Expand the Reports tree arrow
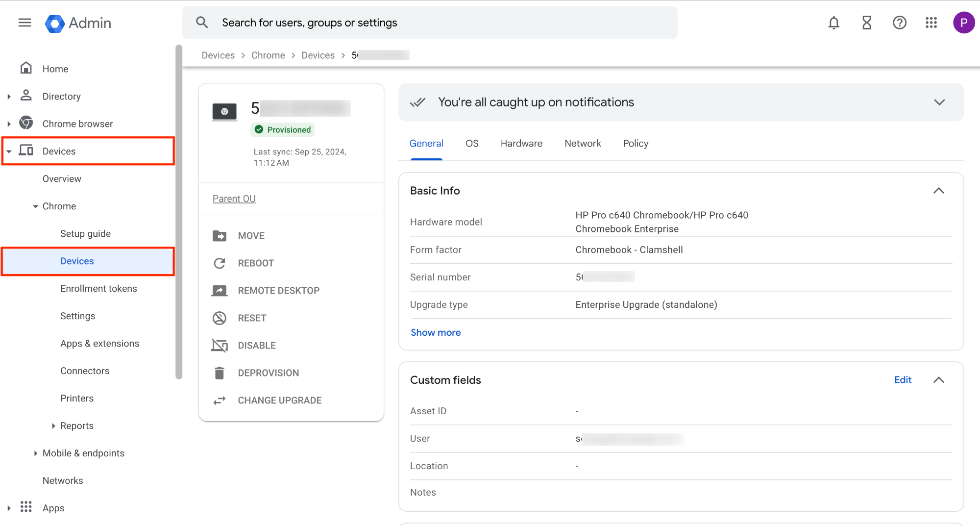The width and height of the screenshot is (980, 526). (x=53, y=426)
